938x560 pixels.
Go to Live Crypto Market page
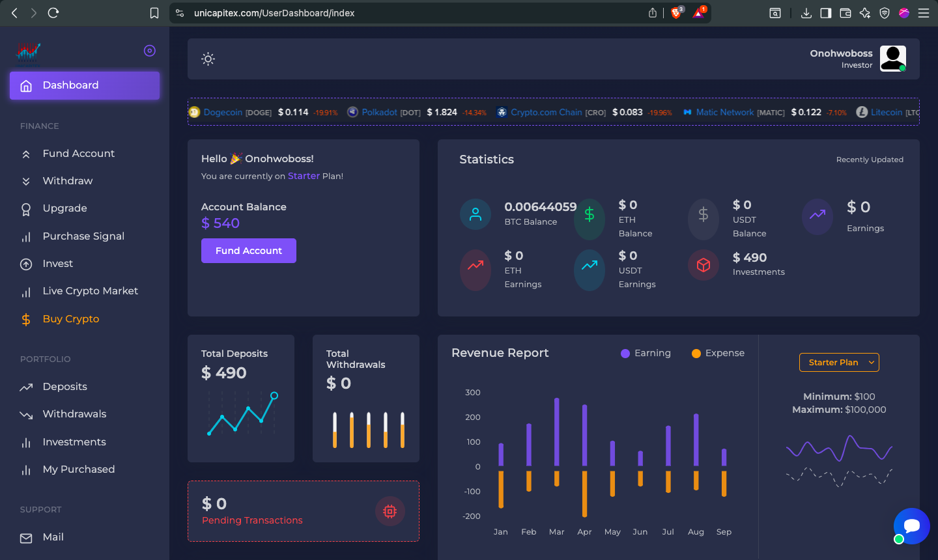(90, 291)
